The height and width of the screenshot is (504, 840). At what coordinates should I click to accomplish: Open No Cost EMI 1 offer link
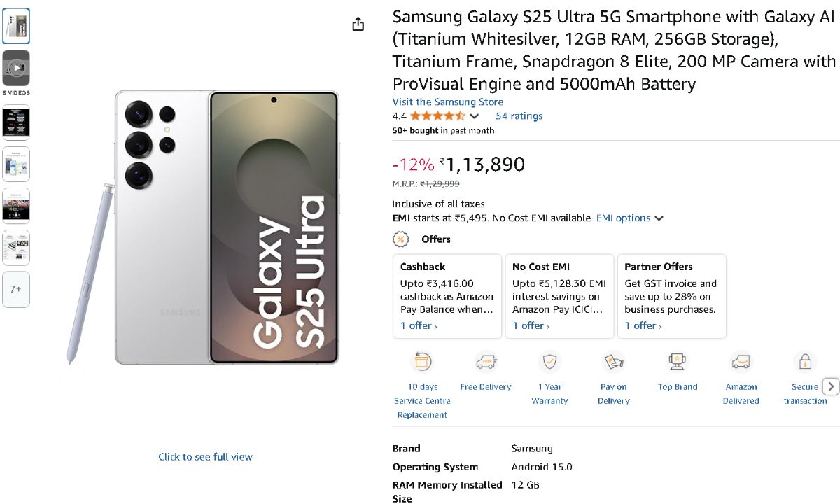pos(531,326)
